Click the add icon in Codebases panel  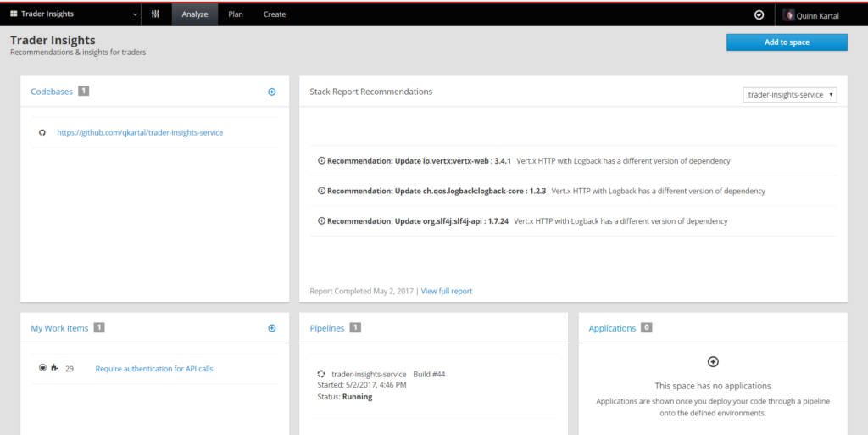(x=272, y=92)
